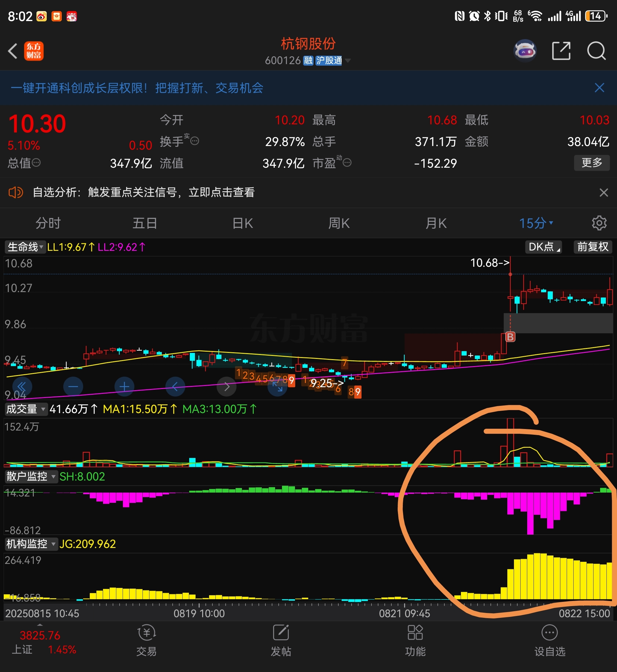The width and height of the screenshot is (617, 672).
Task: Dismiss the 自选分析 notification bar
Action: click(603, 192)
